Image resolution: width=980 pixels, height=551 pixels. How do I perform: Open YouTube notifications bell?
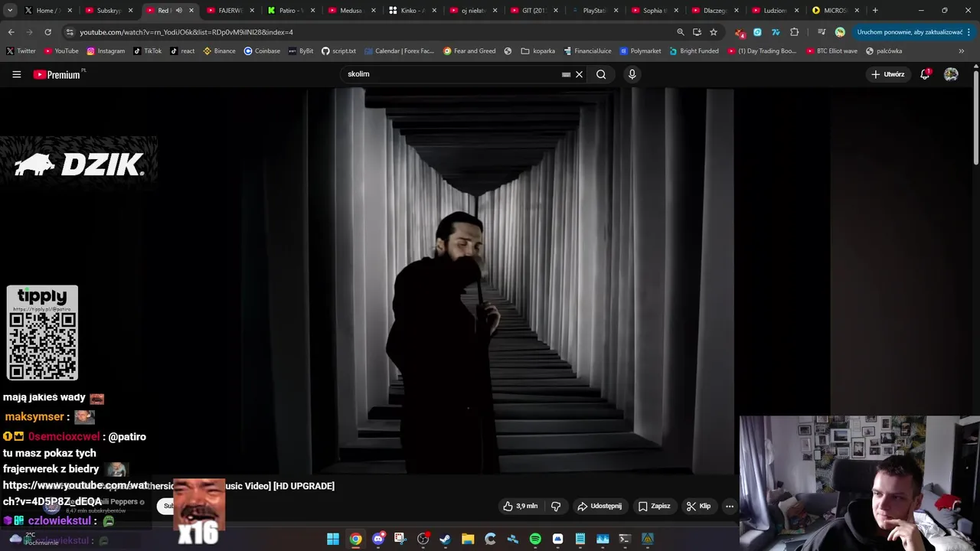click(925, 74)
